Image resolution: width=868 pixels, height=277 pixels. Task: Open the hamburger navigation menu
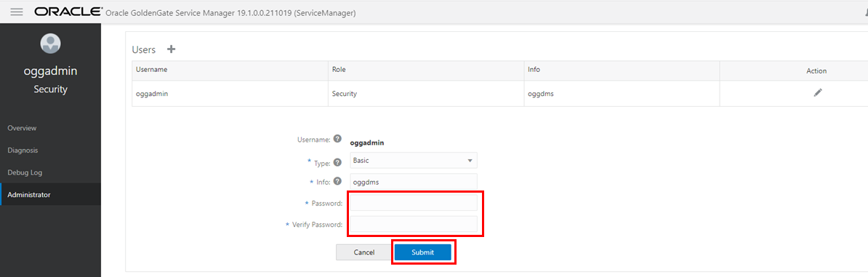[x=17, y=12]
